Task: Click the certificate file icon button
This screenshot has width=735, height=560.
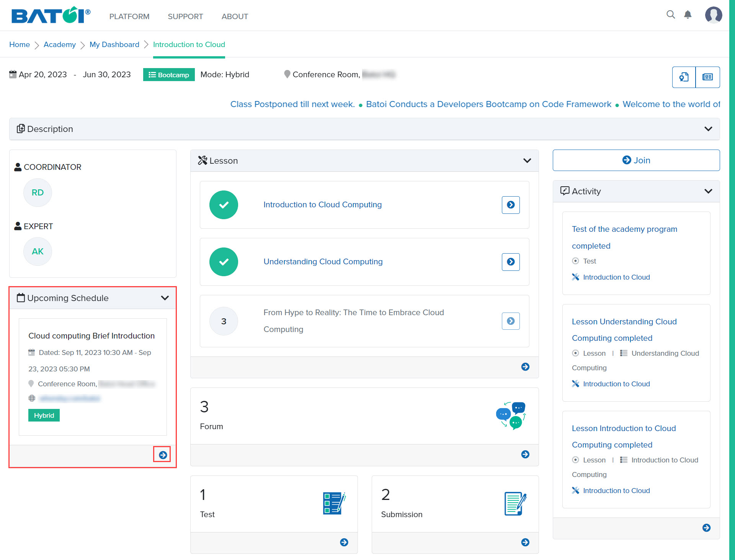Action: coord(684,77)
